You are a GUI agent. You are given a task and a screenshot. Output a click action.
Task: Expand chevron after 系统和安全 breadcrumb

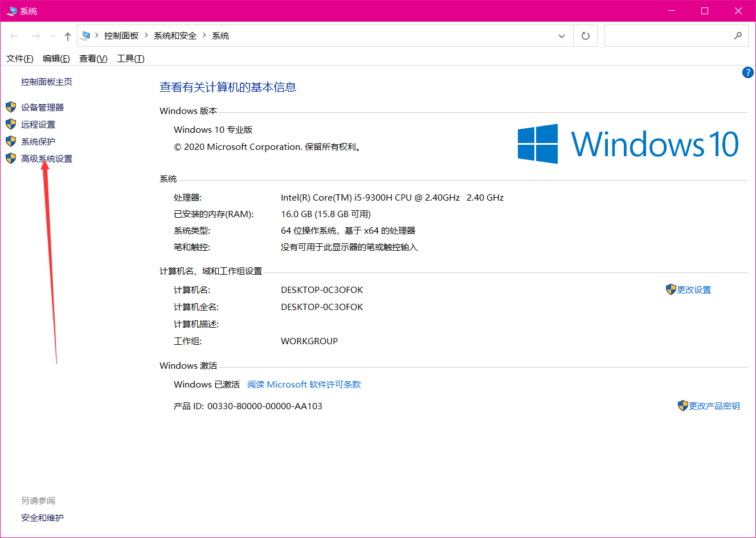[205, 35]
